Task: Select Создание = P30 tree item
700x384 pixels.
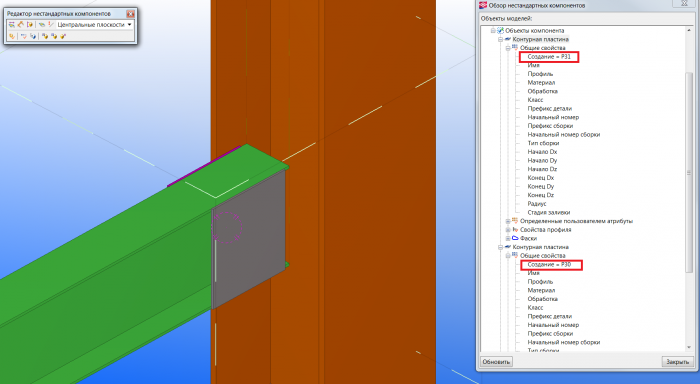Action: [549, 264]
